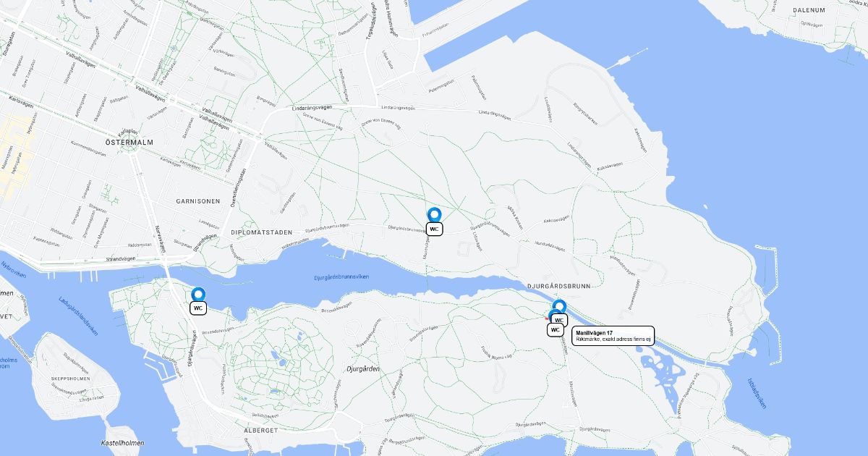Click the blue pin near Djurgårdsvägen bridge
Viewport: 868px width, 456px height.
point(198,295)
